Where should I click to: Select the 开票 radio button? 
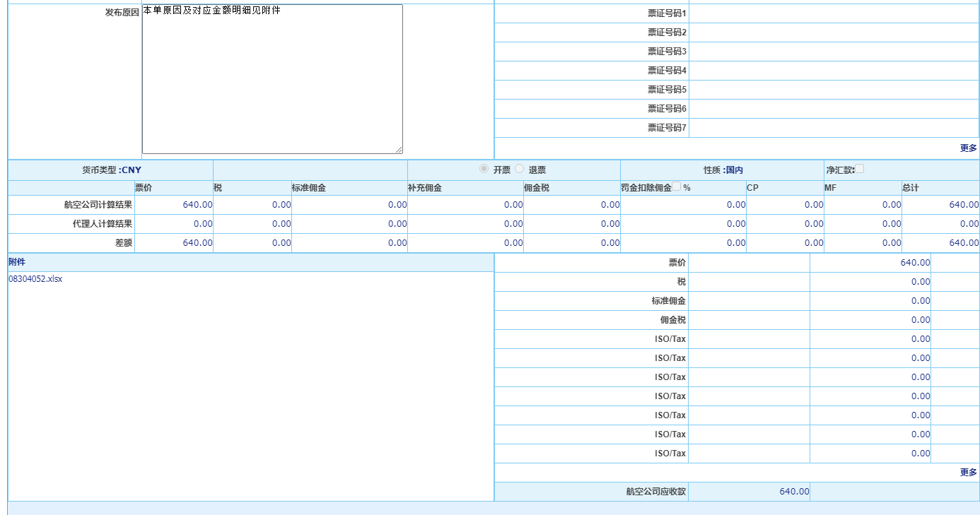pyautogui.click(x=484, y=169)
